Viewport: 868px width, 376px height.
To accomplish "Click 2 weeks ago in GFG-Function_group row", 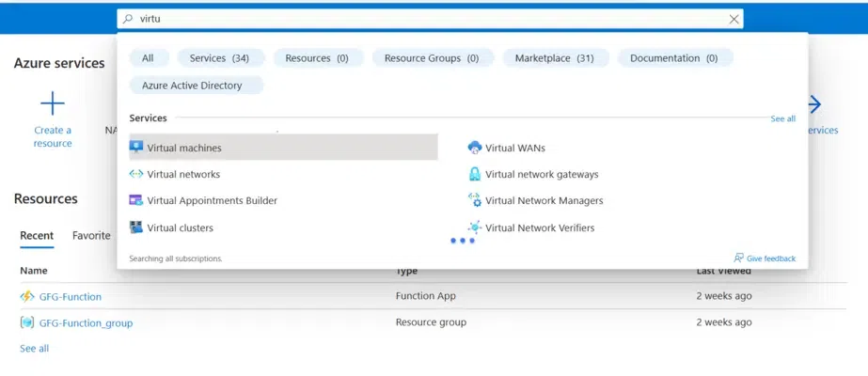I will click(724, 321).
